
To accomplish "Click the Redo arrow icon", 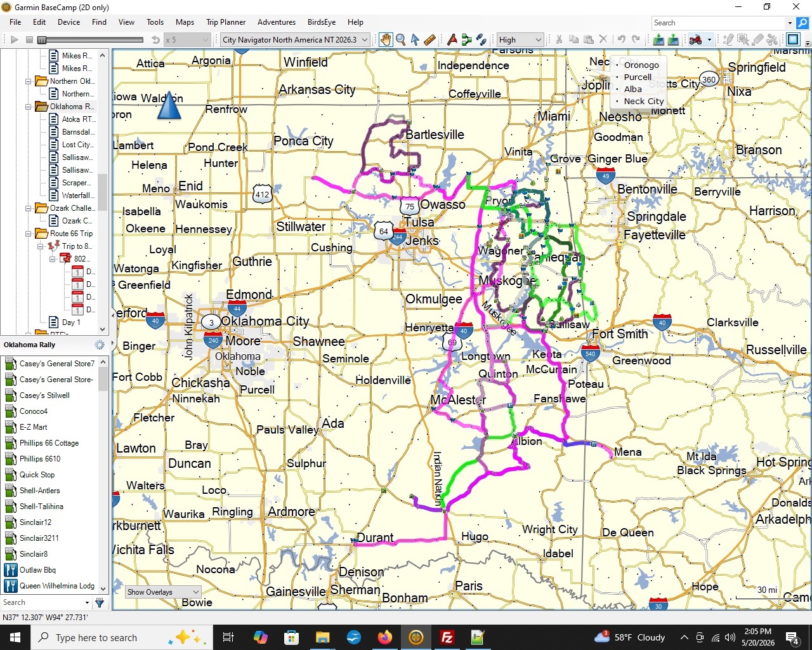I will (636, 39).
